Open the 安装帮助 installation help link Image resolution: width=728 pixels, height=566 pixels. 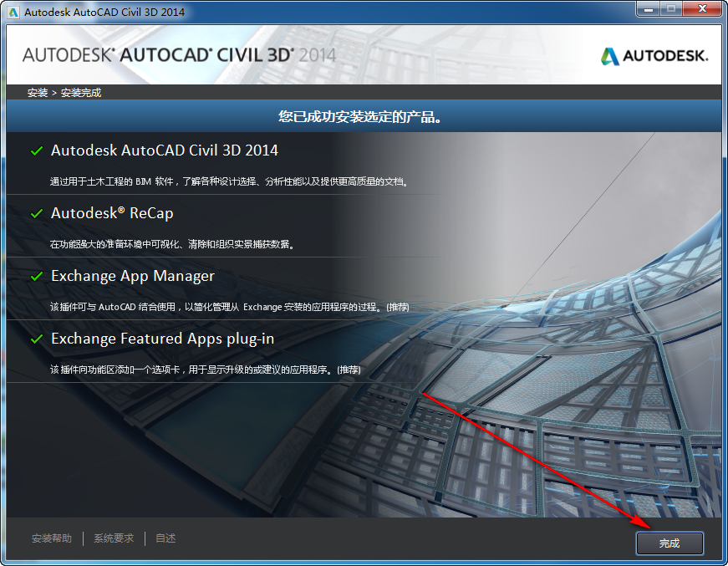[x=52, y=538]
